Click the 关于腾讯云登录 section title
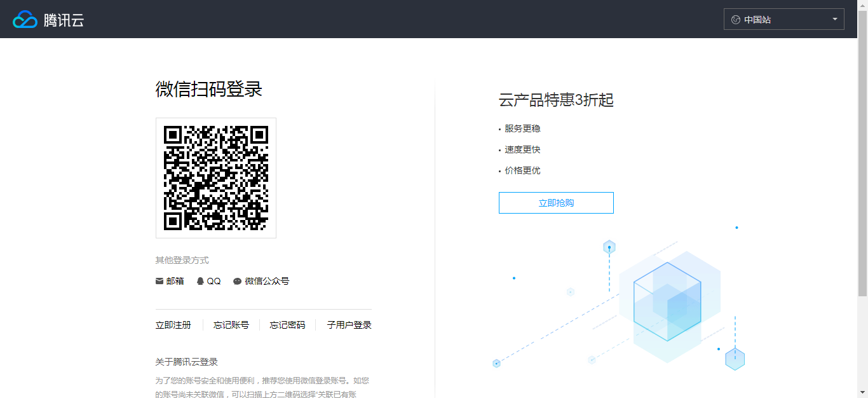The image size is (868, 398). (x=187, y=362)
